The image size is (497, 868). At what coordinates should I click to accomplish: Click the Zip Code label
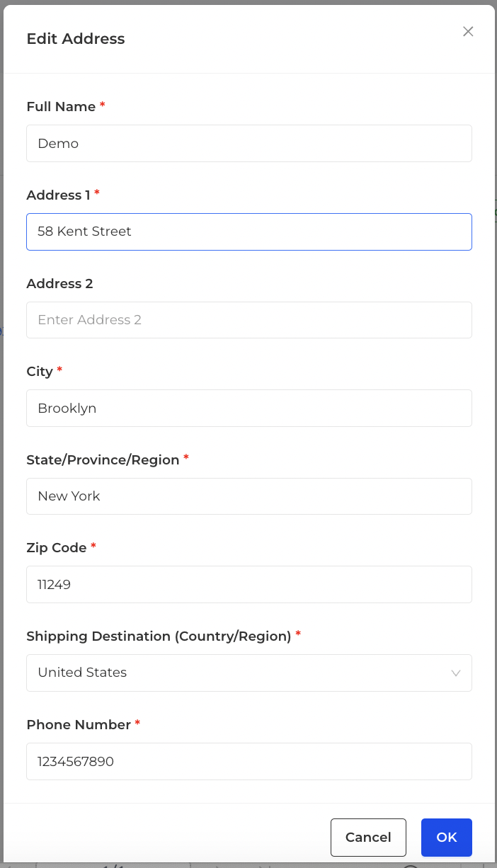pyautogui.click(x=57, y=547)
